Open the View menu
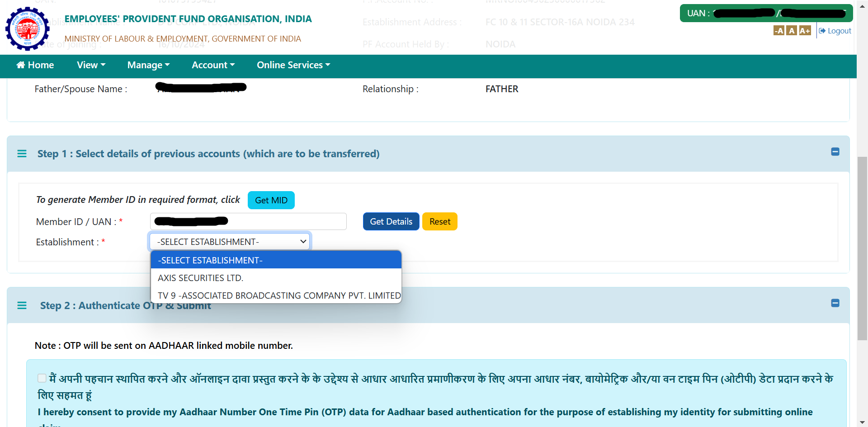 click(91, 65)
